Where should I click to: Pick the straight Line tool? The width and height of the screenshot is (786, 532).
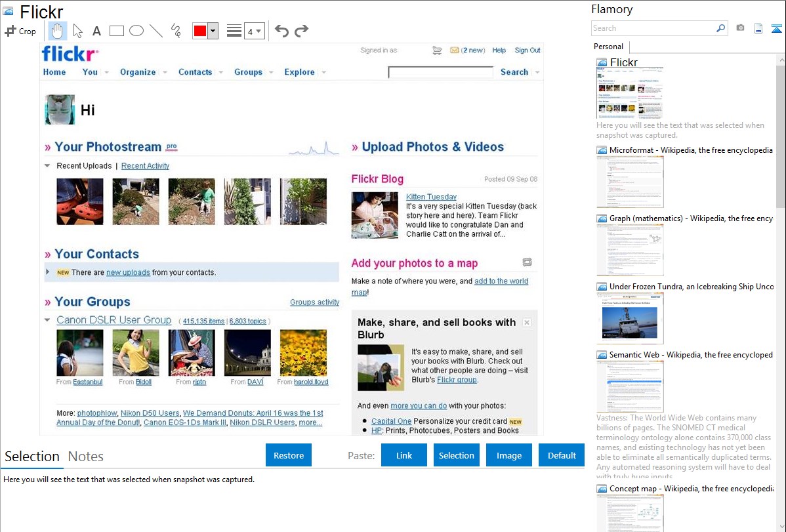tap(156, 31)
